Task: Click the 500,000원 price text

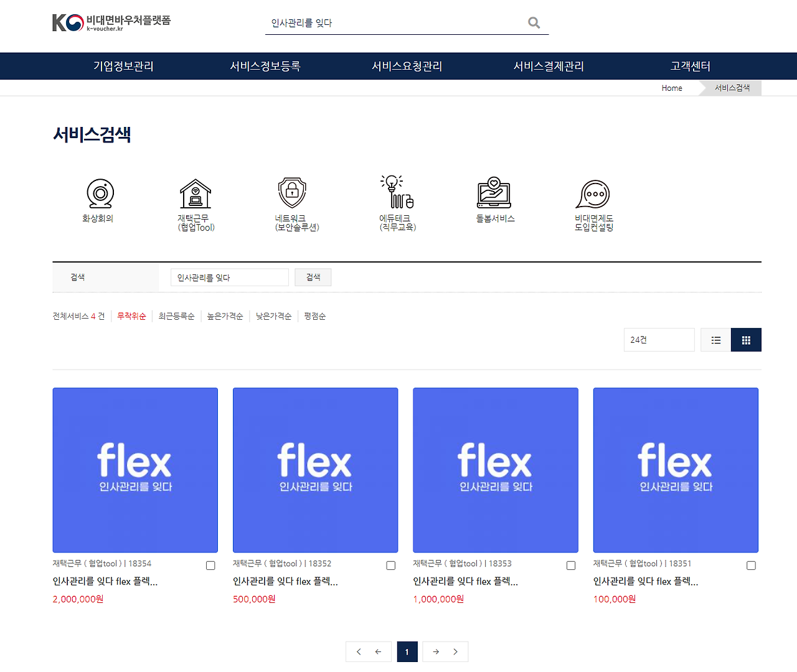Action: [x=254, y=599]
